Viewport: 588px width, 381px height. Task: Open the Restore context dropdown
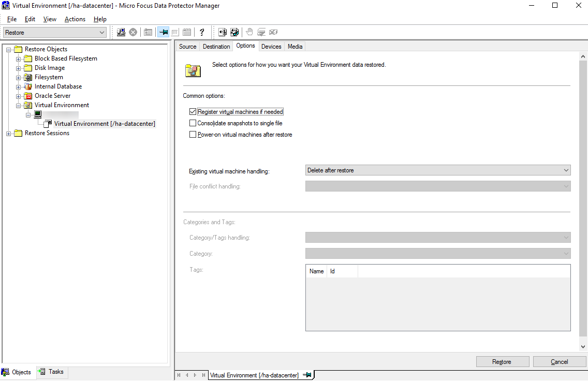(x=55, y=33)
